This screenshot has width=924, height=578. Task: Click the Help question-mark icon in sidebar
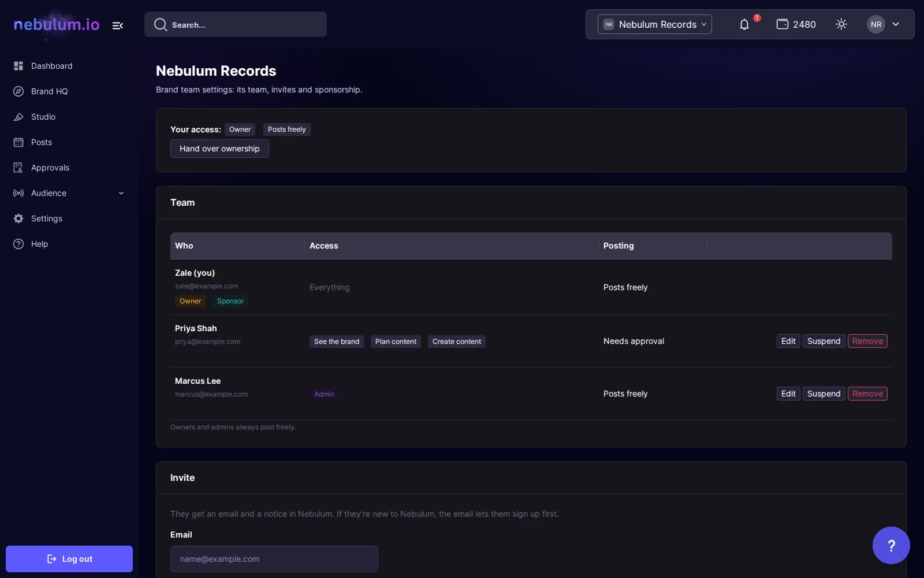click(x=18, y=244)
